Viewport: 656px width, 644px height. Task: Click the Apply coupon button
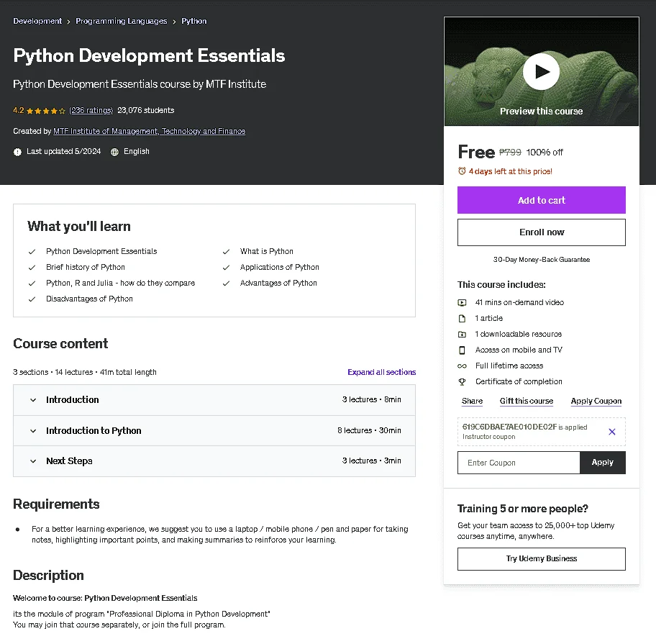(603, 463)
